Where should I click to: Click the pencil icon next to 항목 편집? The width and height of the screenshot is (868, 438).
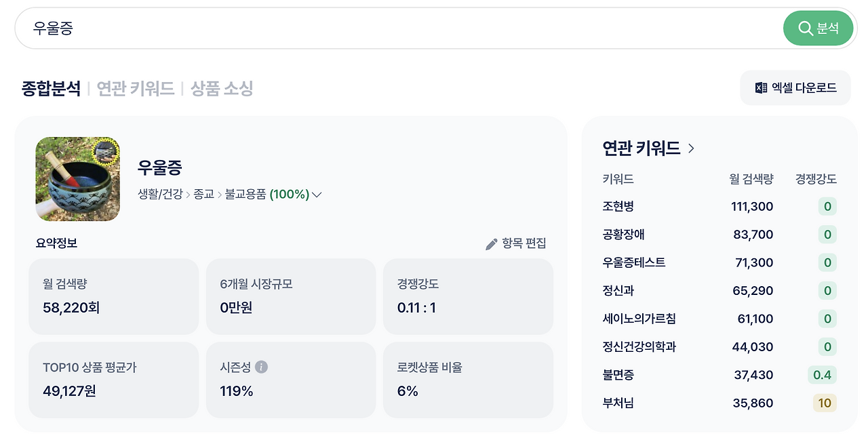point(491,244)
